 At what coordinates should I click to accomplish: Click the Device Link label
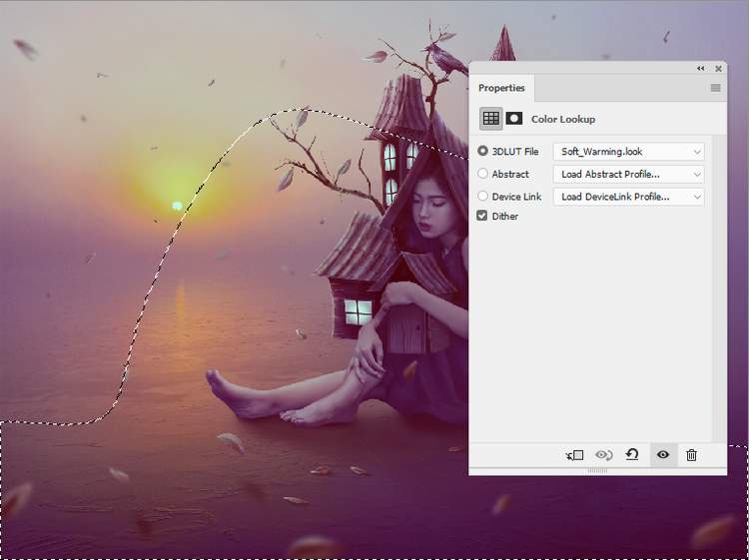pyautogui.click(x=517, y=197)
